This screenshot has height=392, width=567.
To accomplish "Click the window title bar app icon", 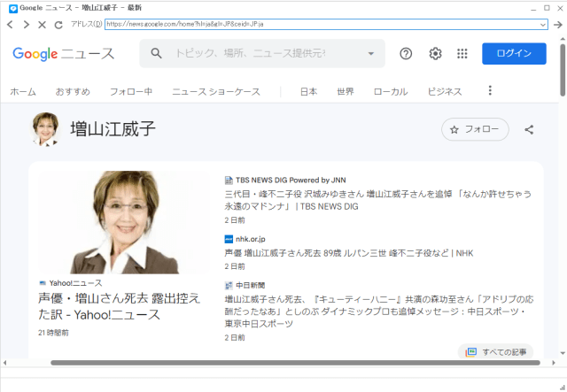I will click(x=13, y=8).
